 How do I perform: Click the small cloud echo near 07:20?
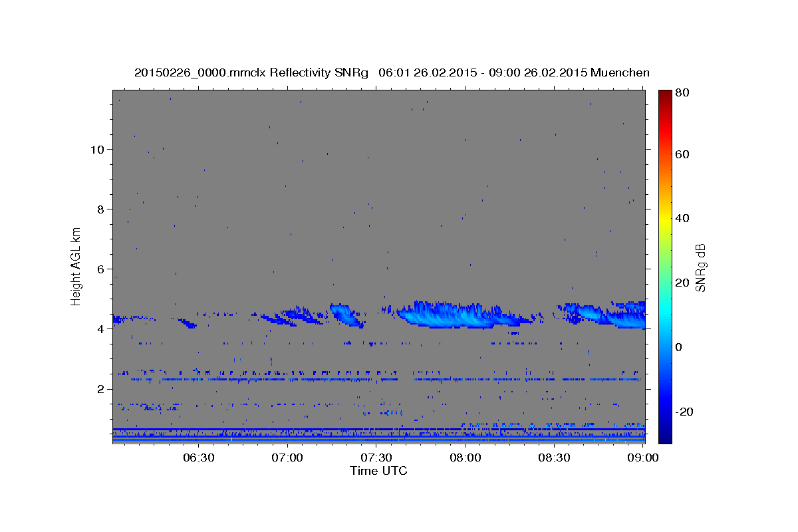(346, 315)
